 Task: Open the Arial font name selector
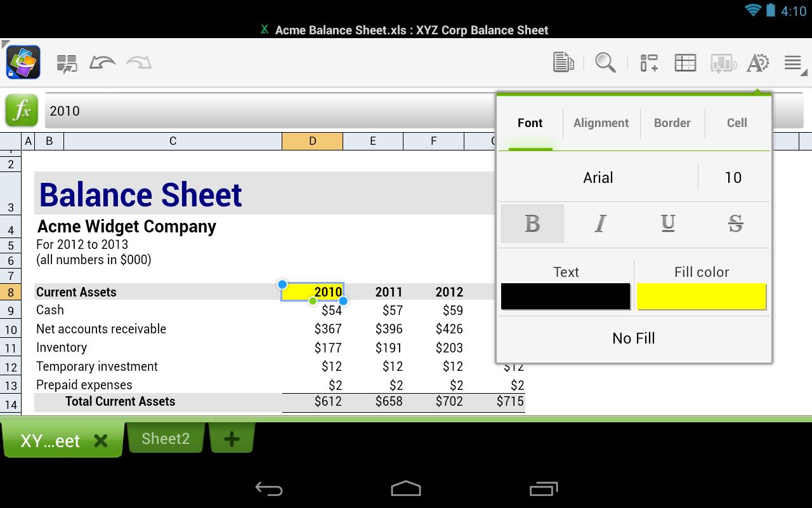[x=598, y=177]
